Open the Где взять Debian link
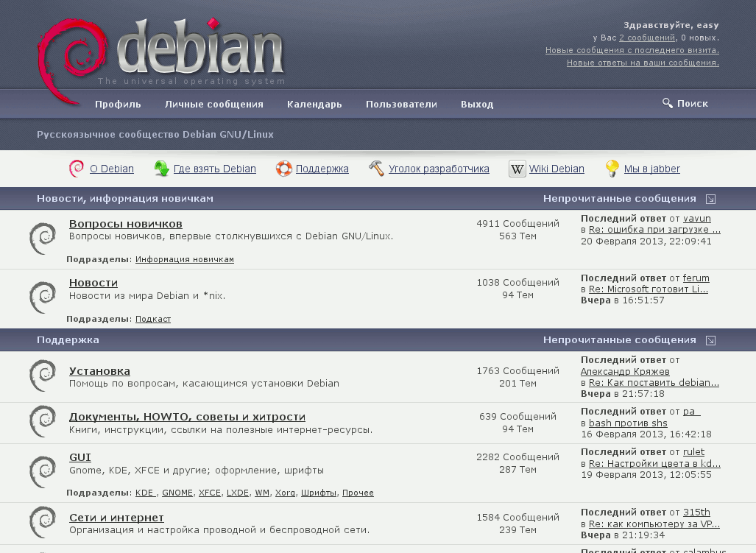Image resolution: width=756 pixels, height=553 pixels. pyautogui.click(x=214, y=169)
